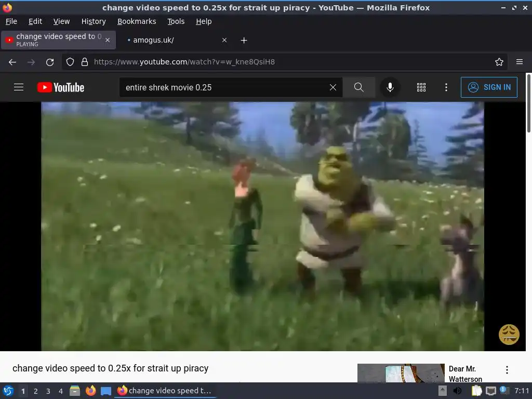The image size is (532, 399).
Task: Open YouTube settings three-dot menu
Action: 446,87
